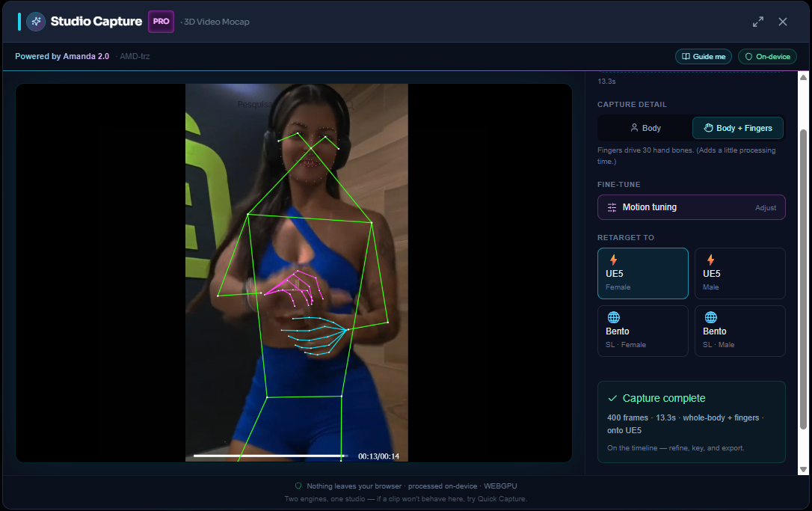This screenshot has width=812, height=511.
Task: Retarget to UE5 Male
Action: click(740, 273)
